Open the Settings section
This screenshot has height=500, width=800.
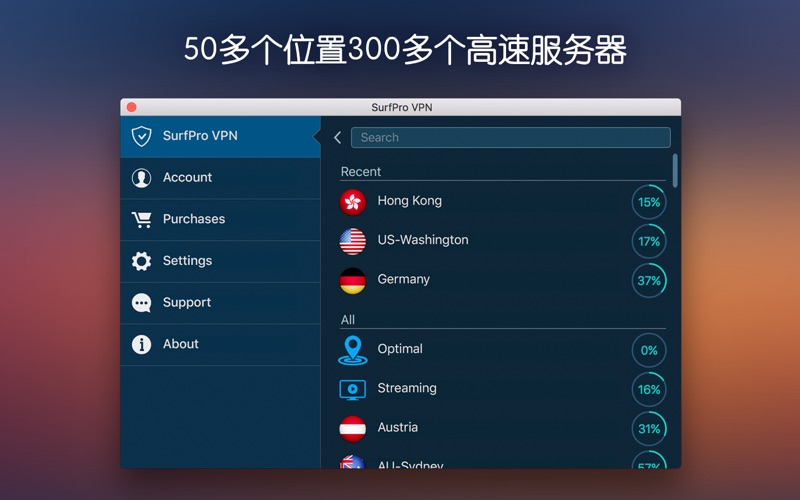click(220, 261)
